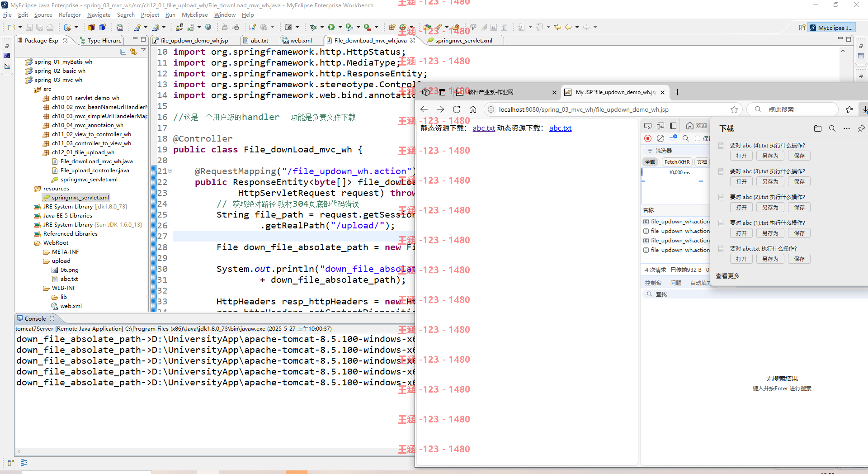
Task: Click clear network log icon in DevTools
Action: 660,138
